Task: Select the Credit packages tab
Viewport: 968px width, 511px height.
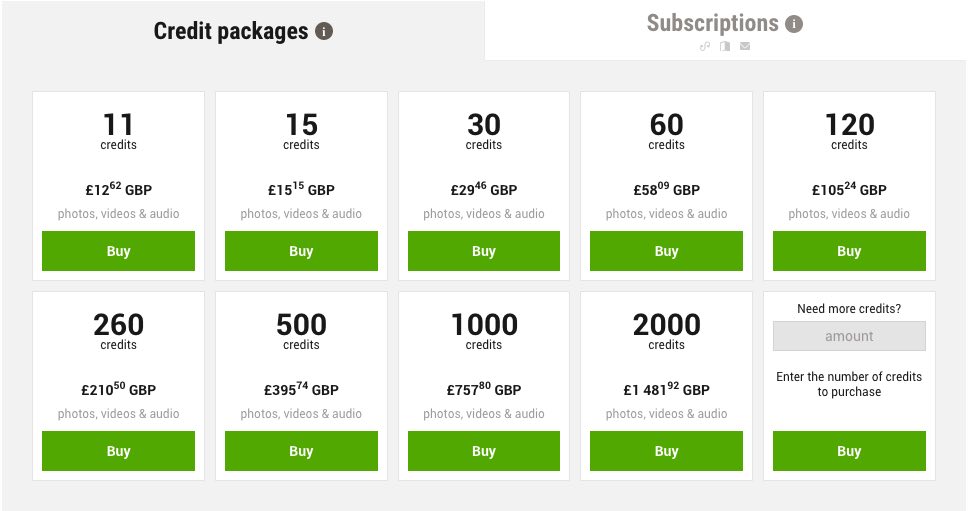Action: pos(231,31)
